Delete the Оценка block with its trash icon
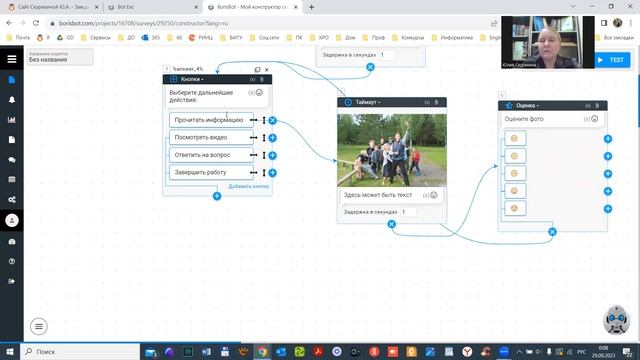The height and width of the screenshot is (360, 640). point(597,106)
